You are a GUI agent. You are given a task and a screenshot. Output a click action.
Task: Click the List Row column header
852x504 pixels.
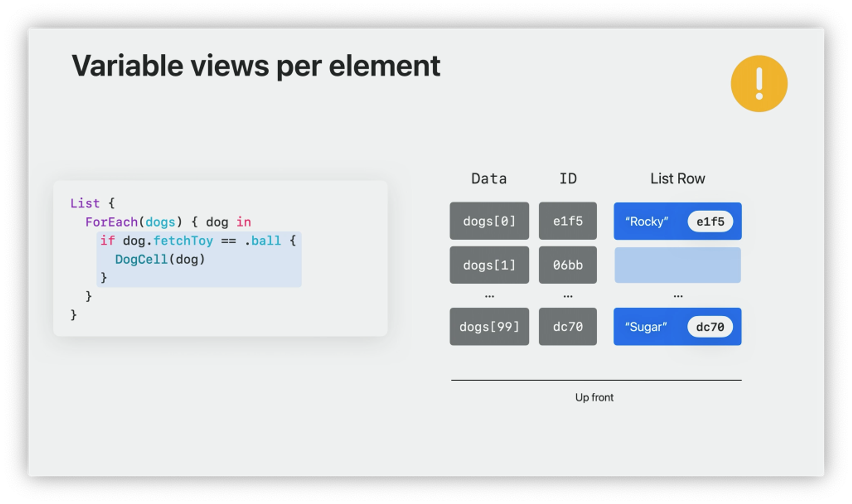pyautogui.click(x=677, y=179)
